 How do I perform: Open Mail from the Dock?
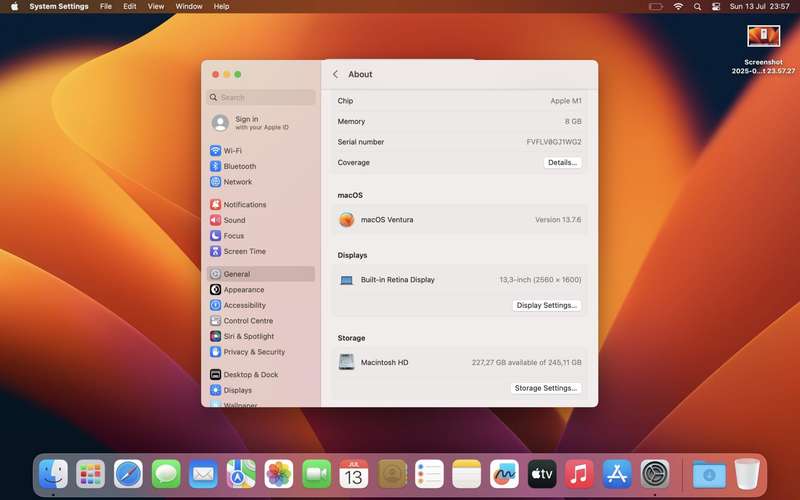pyautogui.click(x=204, y=474)
